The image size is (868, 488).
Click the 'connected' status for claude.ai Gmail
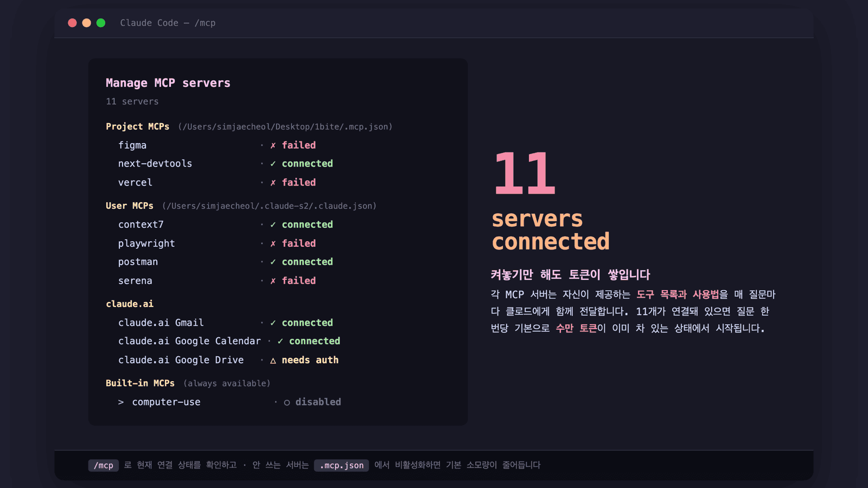pyautogui.click(x=308, y=323)
